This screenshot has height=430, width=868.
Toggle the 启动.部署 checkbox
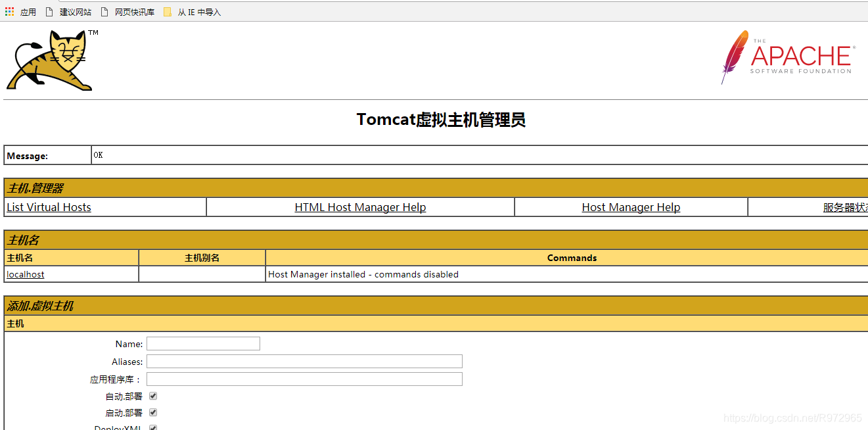[x=153, y=412]
